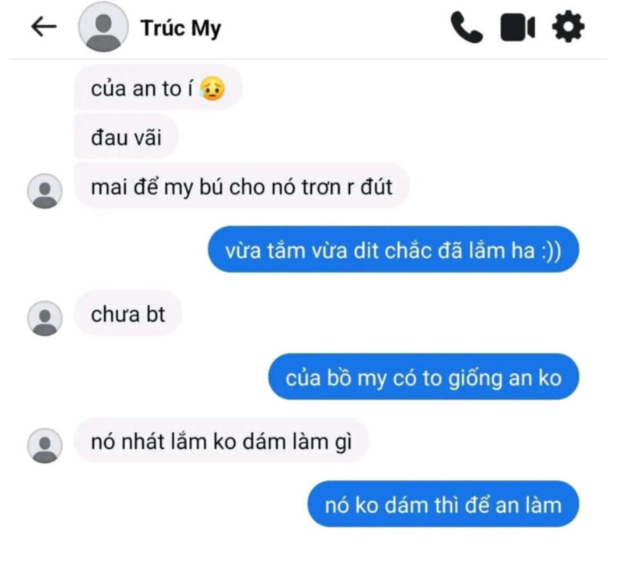Screen dimensions: 640x567
Task: Tap the avatar beside 'nó nhát lắm' message
Action: click(44, 446)
